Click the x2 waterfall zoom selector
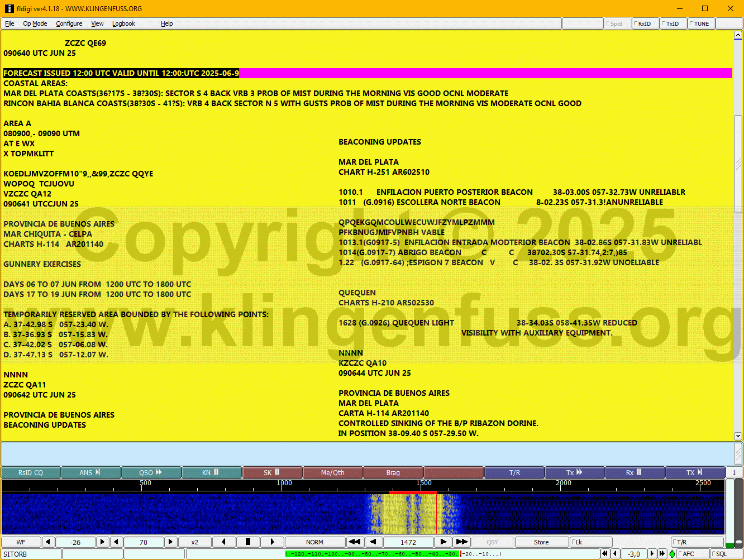The image size is (744, 560). click(195, 542)
